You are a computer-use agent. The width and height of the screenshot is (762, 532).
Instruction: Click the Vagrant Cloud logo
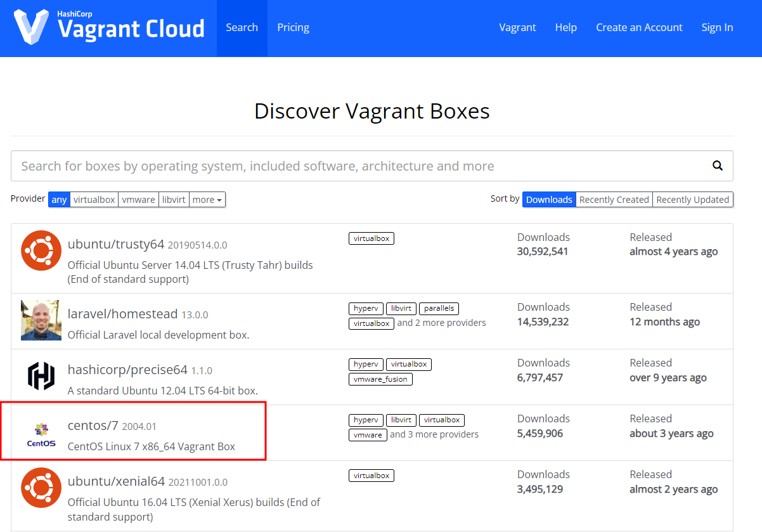110,26
